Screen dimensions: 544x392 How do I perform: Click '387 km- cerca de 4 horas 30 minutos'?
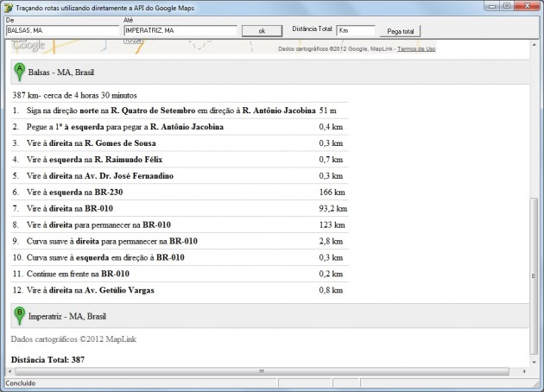tap(74, 95)
